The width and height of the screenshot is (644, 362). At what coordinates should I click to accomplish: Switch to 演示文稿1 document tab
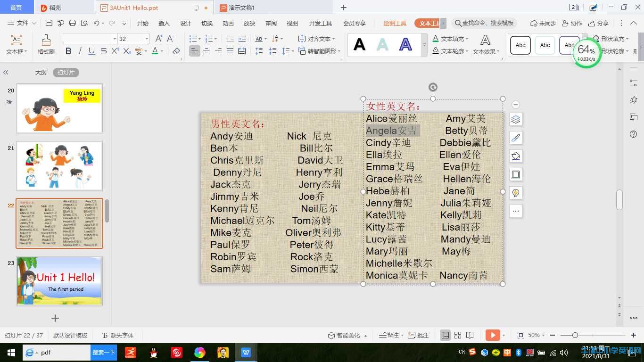point(242,8)
